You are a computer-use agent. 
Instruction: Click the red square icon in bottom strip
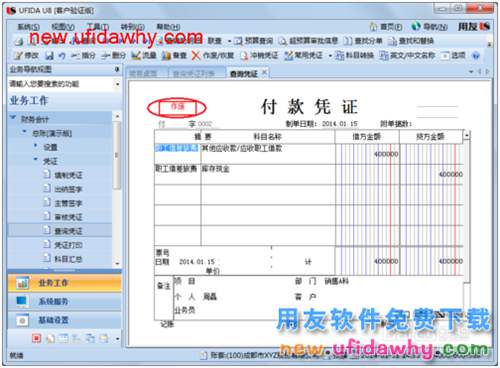point(36,339)
